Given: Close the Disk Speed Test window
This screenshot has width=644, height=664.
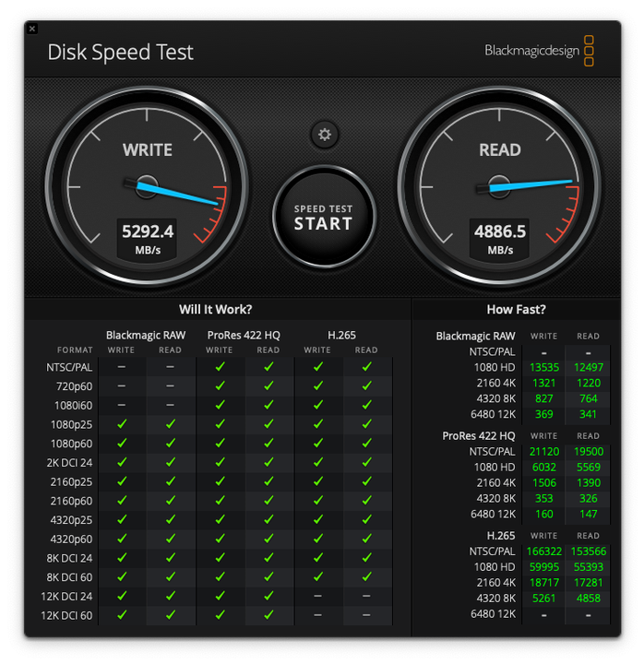Looking at the screenshot, I should (x=32, y=29).
